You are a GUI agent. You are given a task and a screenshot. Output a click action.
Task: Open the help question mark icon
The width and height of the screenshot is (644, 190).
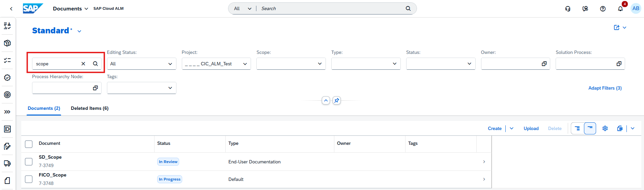pyautogui.click(x=603, y=9)
